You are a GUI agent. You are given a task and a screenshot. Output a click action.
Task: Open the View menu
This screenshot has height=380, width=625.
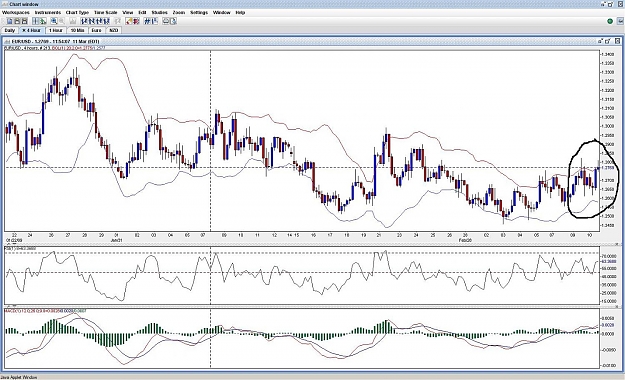pos(128,12)
